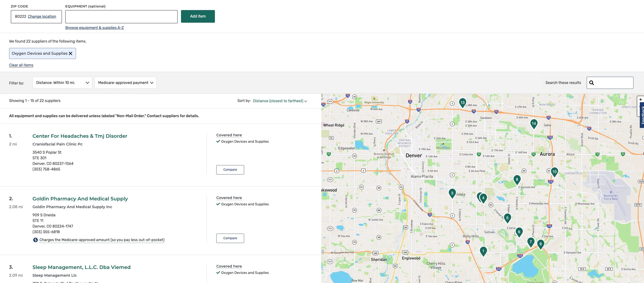Click map marker number 3
644x283 pixels.
(452, 193)
